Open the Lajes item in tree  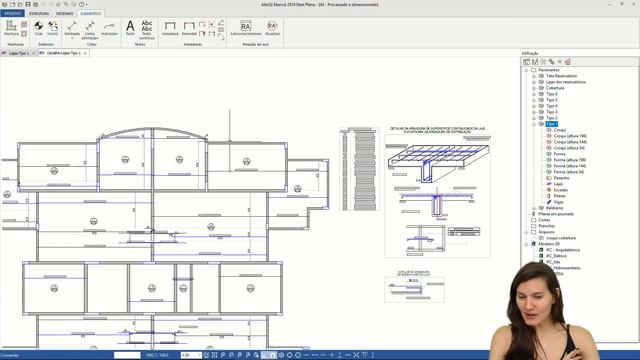[x=558, y=184]
